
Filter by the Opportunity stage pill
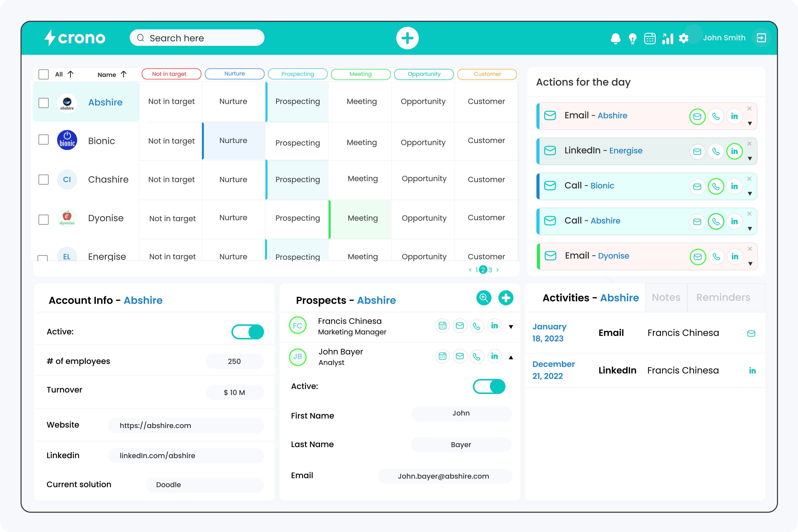[x=424, y=74]
